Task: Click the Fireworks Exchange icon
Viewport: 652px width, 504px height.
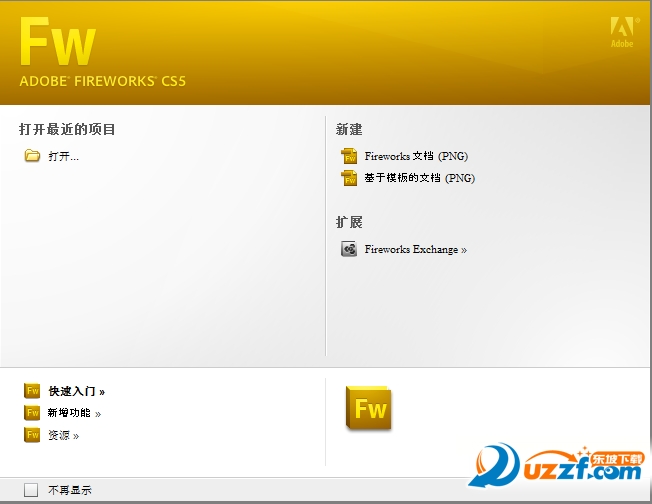Action: pos(349,249)
